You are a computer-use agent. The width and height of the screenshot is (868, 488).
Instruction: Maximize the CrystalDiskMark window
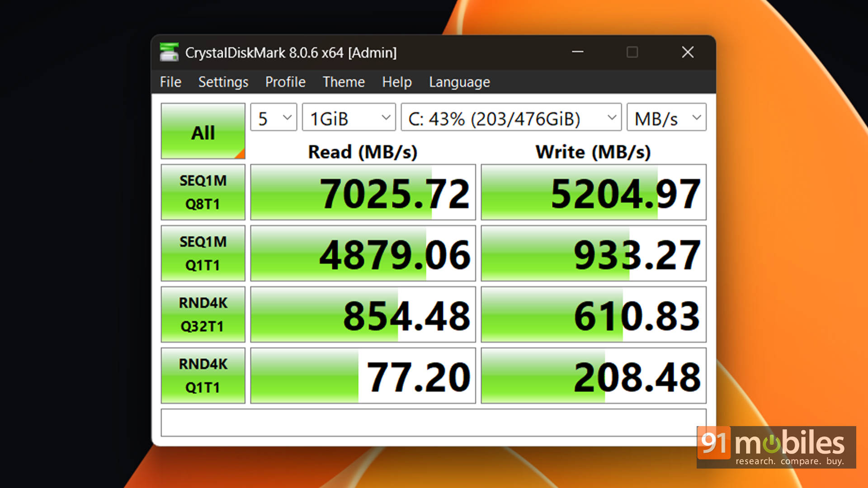pyautogui.click(x=632, y=52)
